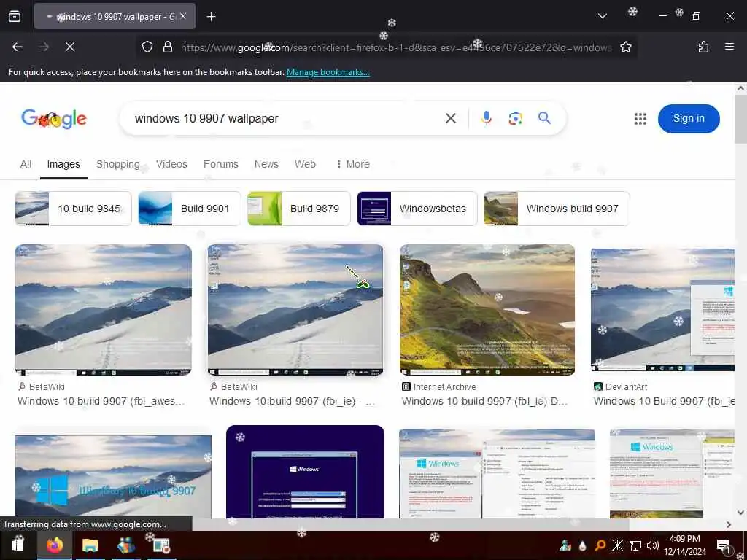Go back one page
Screen dimensions: 747x560
pos(18,47)
